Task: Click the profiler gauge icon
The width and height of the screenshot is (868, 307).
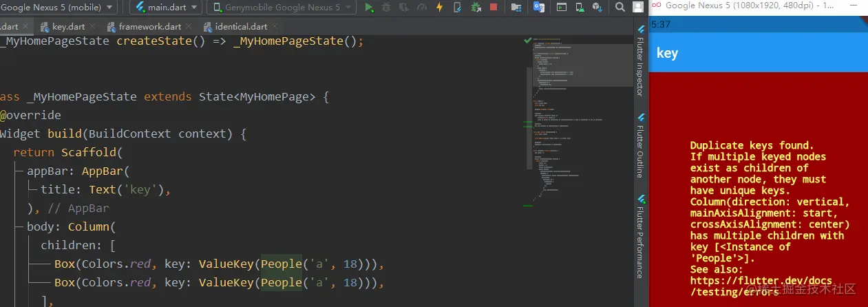Action: pyautogui.click(x=421, y=8)
